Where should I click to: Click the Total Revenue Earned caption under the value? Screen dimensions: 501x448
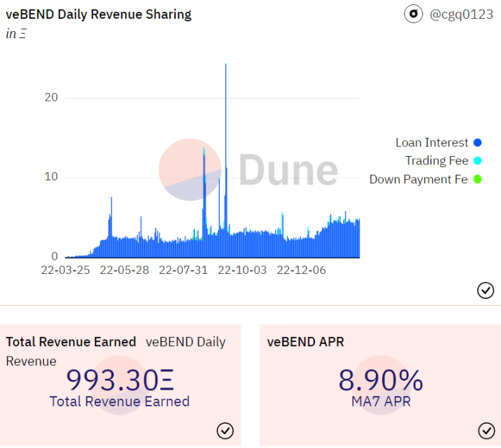click(119, 402)
